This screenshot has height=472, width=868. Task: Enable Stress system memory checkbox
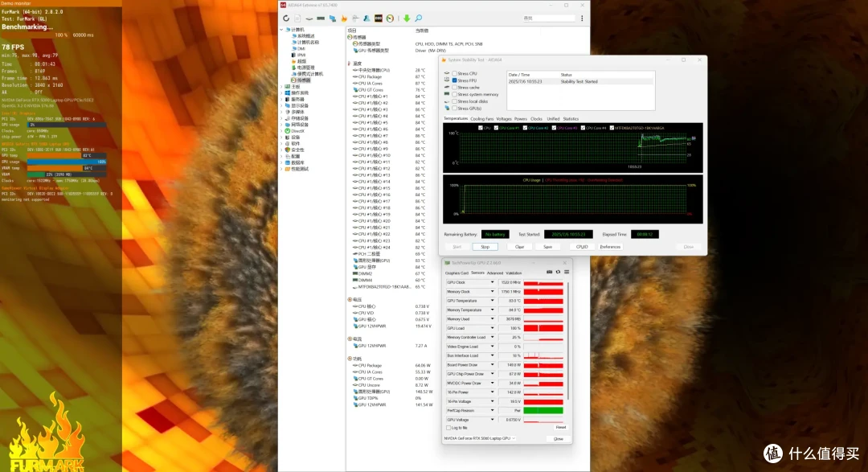454,94
